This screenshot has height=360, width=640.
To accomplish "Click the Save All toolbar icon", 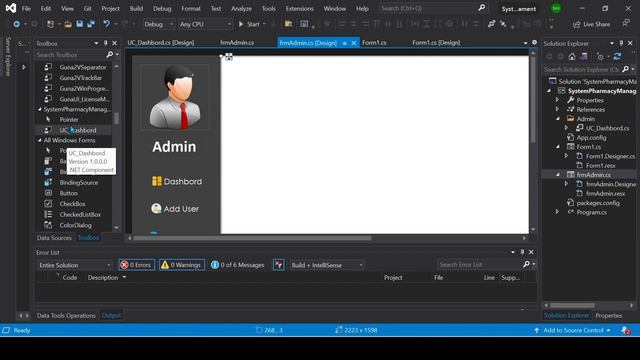I will pyautogui.click(x=91, y=24).
